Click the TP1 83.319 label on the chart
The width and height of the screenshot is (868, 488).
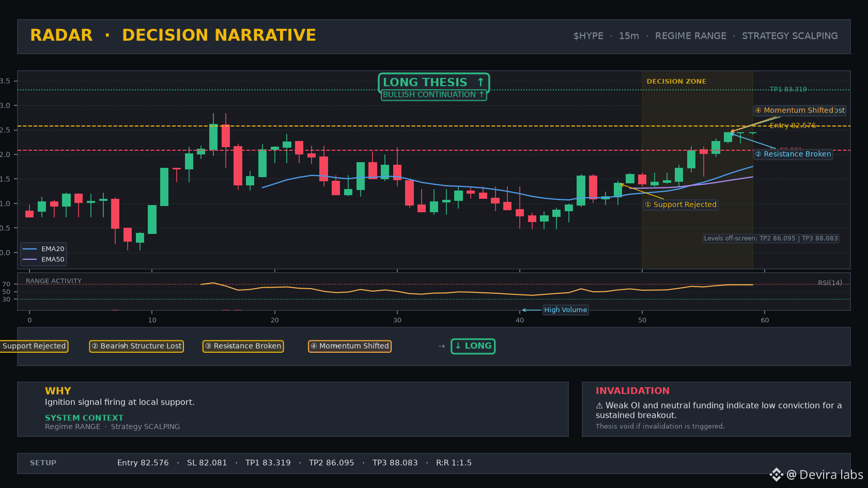point(788,89)
